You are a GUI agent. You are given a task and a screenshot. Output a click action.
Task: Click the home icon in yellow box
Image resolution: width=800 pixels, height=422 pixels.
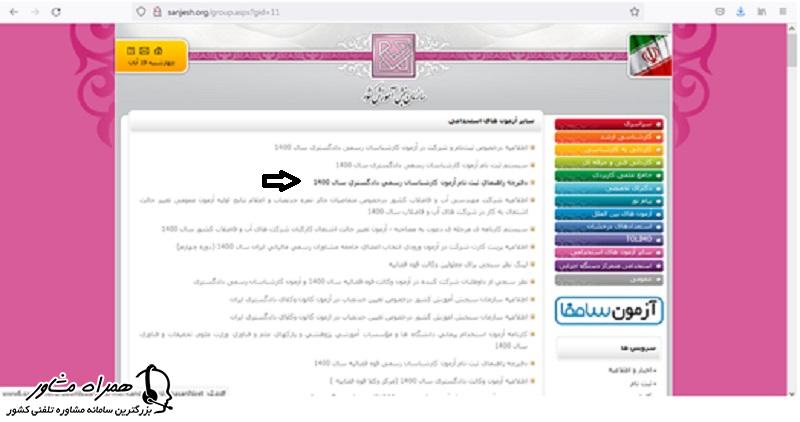click(128, 51)
